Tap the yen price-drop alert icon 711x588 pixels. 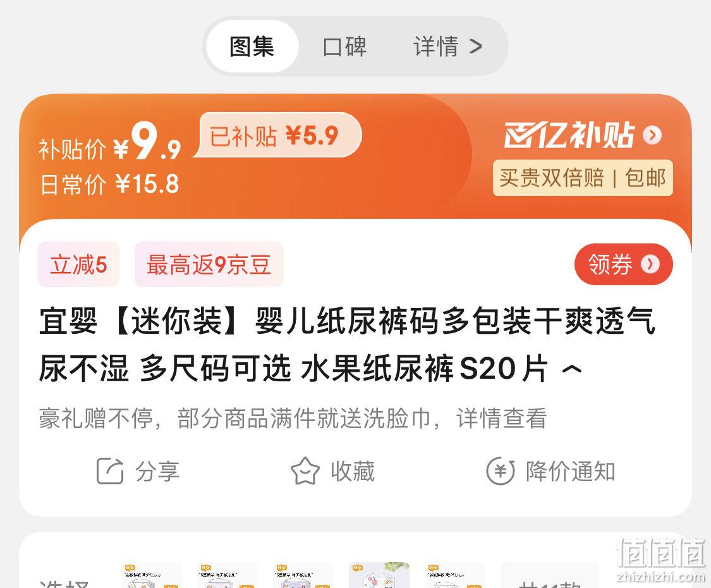pos(501,471)
